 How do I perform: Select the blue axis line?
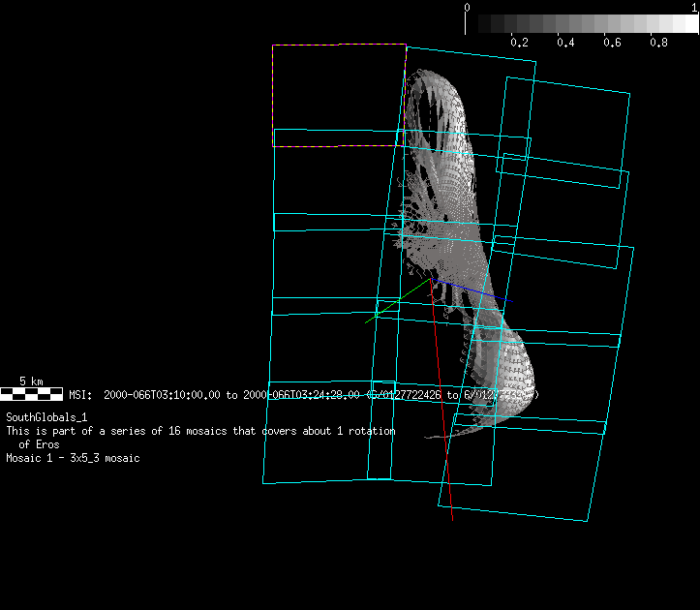(x=470, y=290)
